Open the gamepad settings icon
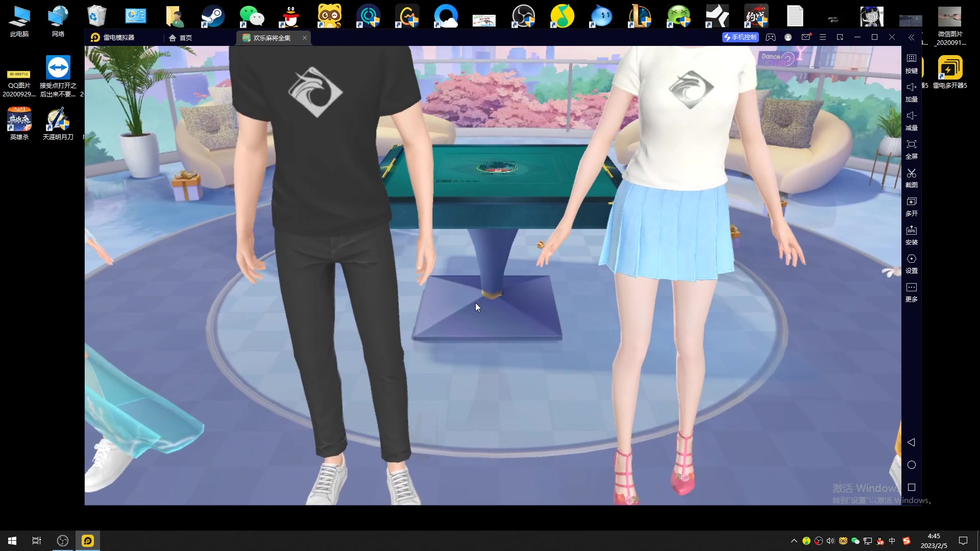 (771, 37)
